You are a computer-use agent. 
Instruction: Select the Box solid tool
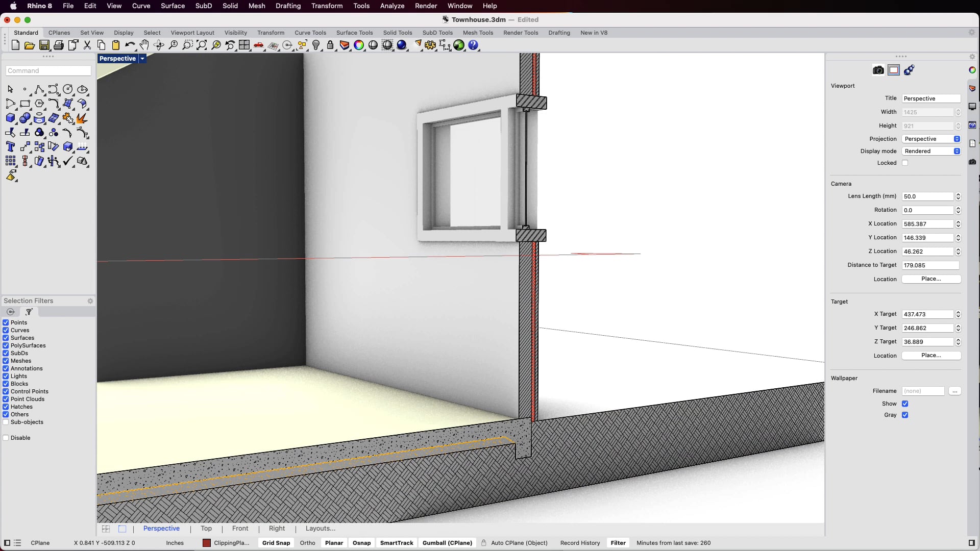point(10,118)
